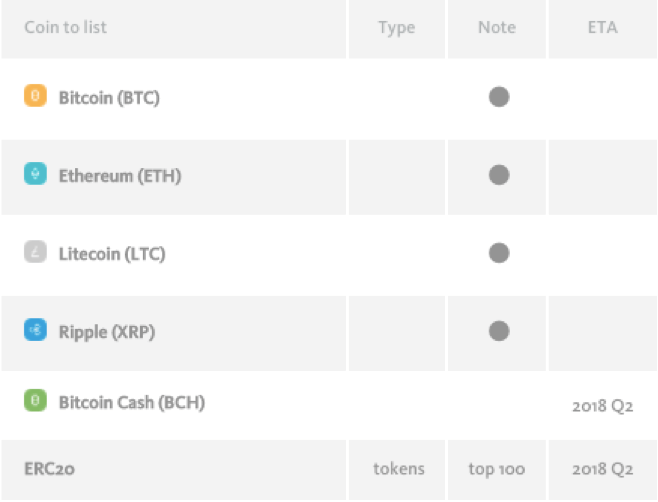The height and width of the screenshot is (502, 658).
Task: Select the gray dot in Ripple row
Action: pos(499,331)
